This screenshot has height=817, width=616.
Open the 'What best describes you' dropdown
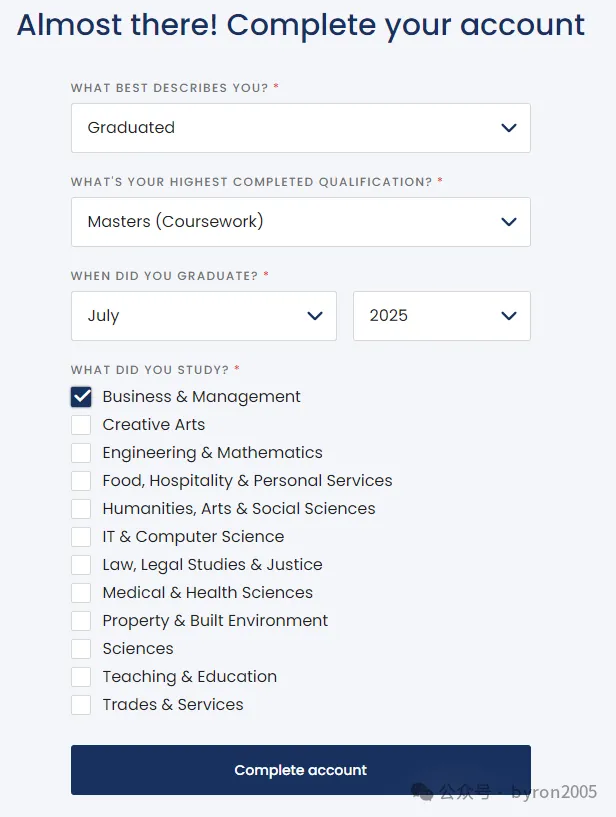pyautogui.click(x=300, y=128)
